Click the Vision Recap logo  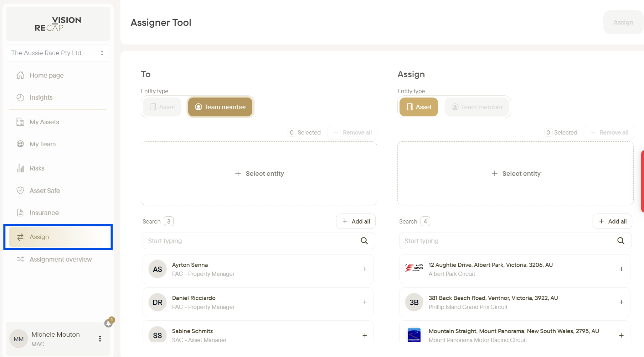pos(58,24)
